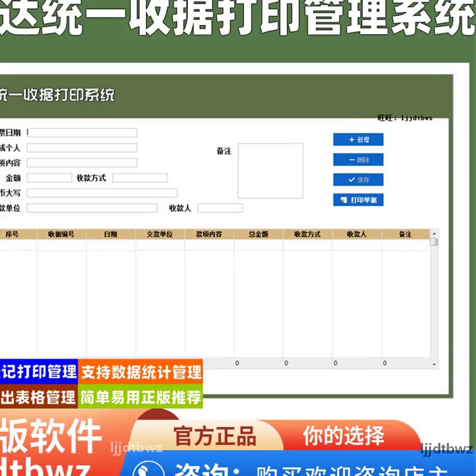
Task: Select the 序号 column header
Action: pyautogui.click(x=13, y=234)
